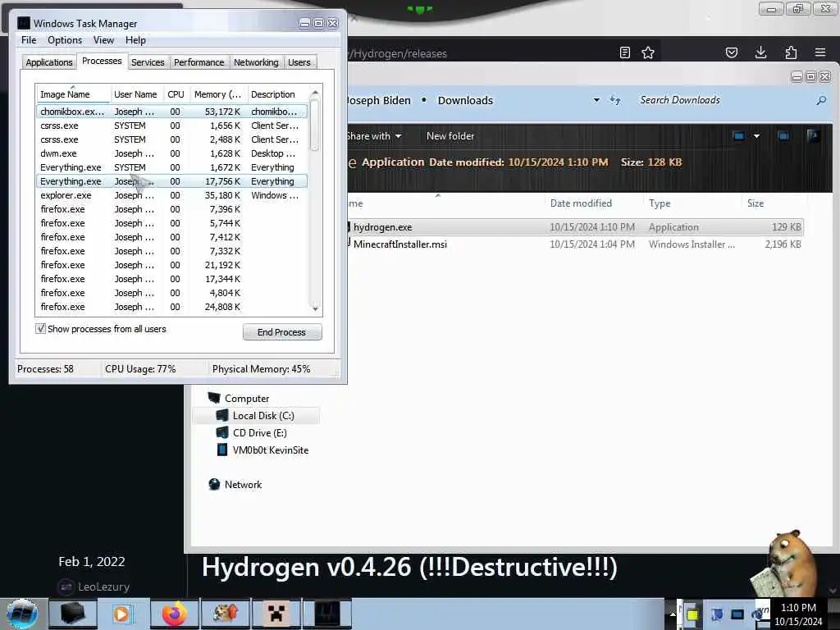The image size is (840, 630).
Task: Switch to the Networking tab
Action: [x=256, y=62]
